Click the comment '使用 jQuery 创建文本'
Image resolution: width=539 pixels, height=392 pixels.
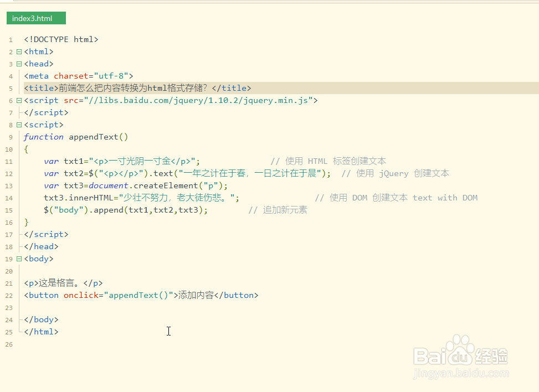pos(396,173)
